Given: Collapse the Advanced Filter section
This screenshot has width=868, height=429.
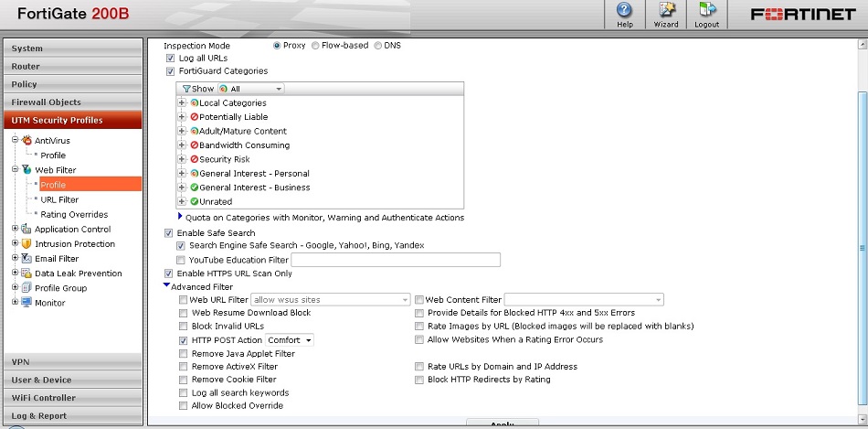Looking at the screenshot, I should pyautogui.click(x=166, y=285).
